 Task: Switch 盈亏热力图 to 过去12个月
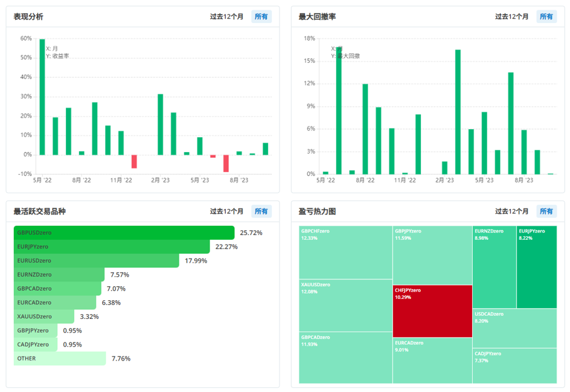(x=511, y=211)
